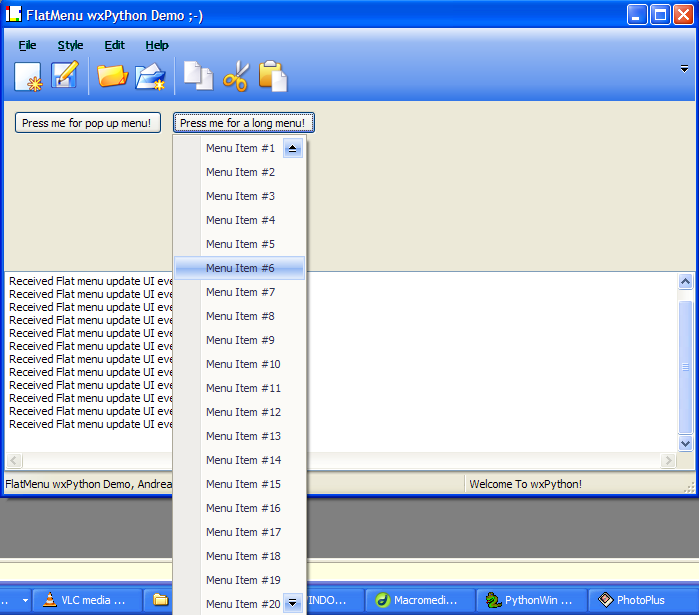The image size is (699, 615).
Task: Click the Edit pencil toolbar icon
Action: click(65, 75)
